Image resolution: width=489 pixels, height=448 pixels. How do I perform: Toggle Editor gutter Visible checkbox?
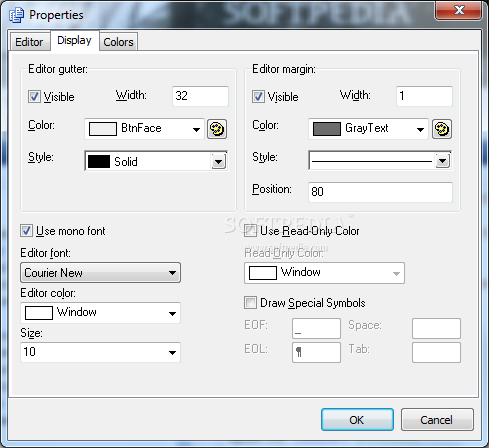click(x=34, y=97)
